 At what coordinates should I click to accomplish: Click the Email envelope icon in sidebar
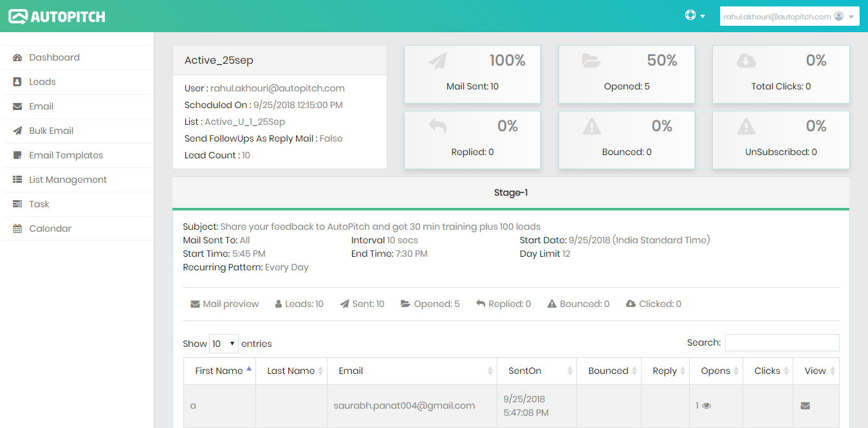tap(17, 106)
